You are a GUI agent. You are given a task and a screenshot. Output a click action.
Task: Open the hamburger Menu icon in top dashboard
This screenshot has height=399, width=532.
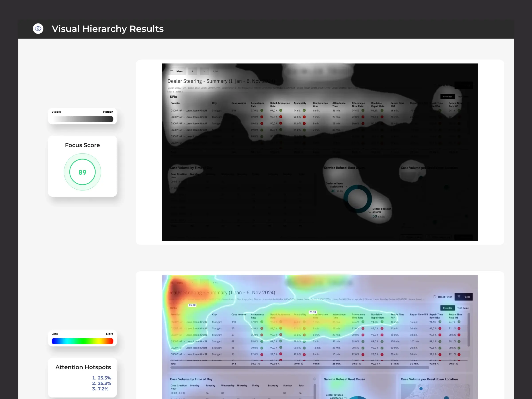172,71
